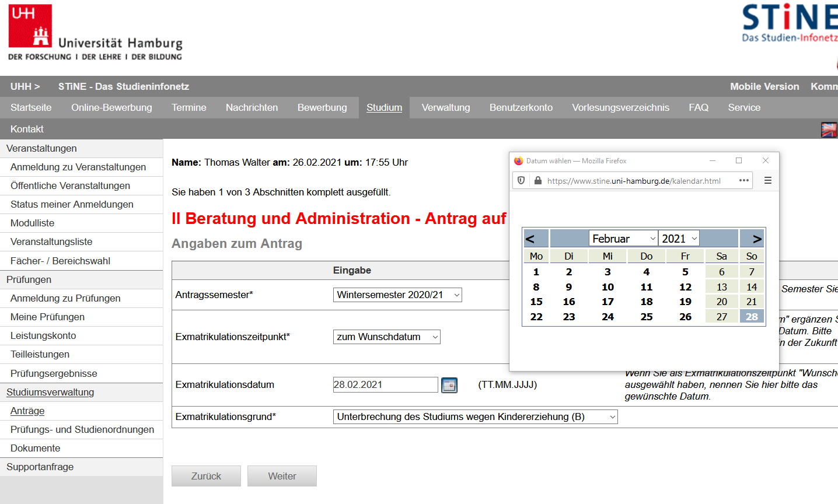Open the three-dot page actions icon
Image resolution: width=838 pixels, height=504 pixels.
click(x=743, y=180)
